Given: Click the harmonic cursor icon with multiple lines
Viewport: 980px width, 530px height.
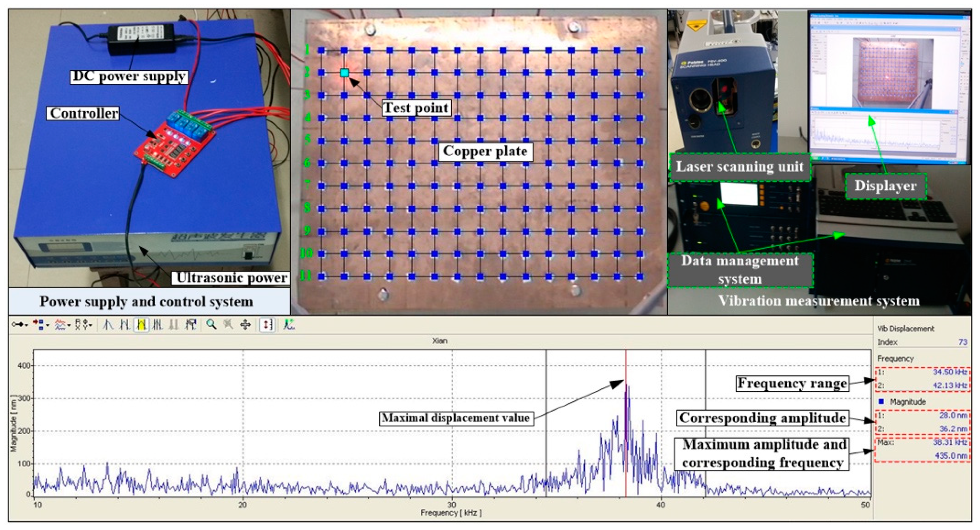Looking at the screenshot, I should (x=157, y=325).
